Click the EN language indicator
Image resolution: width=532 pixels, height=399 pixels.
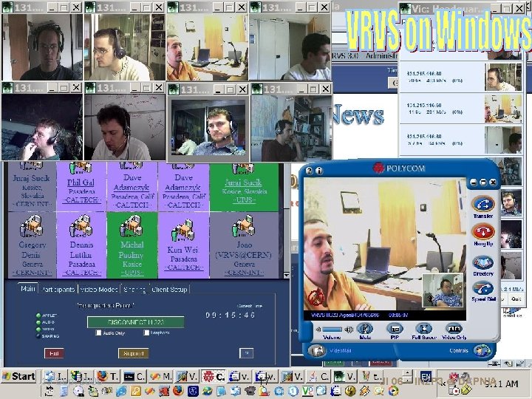[426, 376]
